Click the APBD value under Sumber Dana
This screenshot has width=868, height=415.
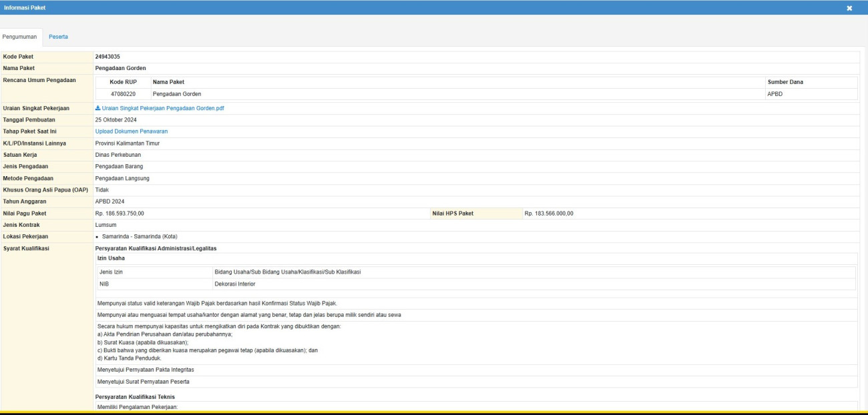click(x=775, y=94)
